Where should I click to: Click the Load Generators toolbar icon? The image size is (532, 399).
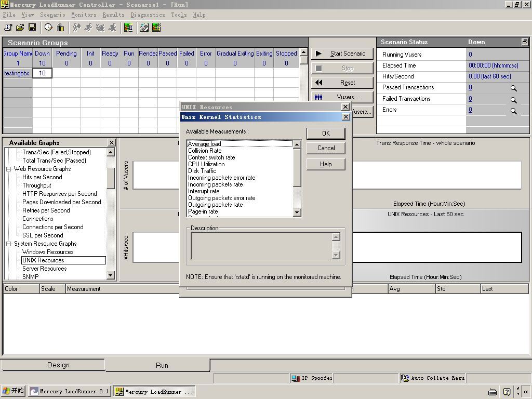tap(60, 28)
